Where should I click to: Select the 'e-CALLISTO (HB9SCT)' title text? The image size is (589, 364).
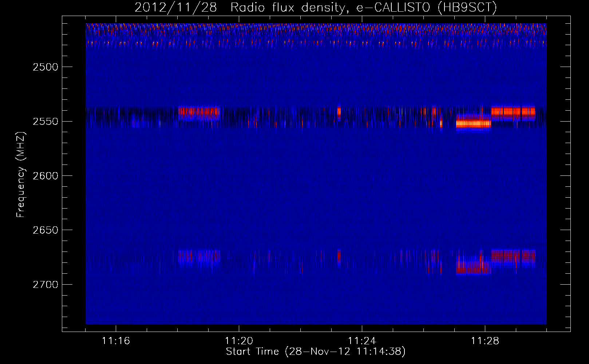pos(426,8)
